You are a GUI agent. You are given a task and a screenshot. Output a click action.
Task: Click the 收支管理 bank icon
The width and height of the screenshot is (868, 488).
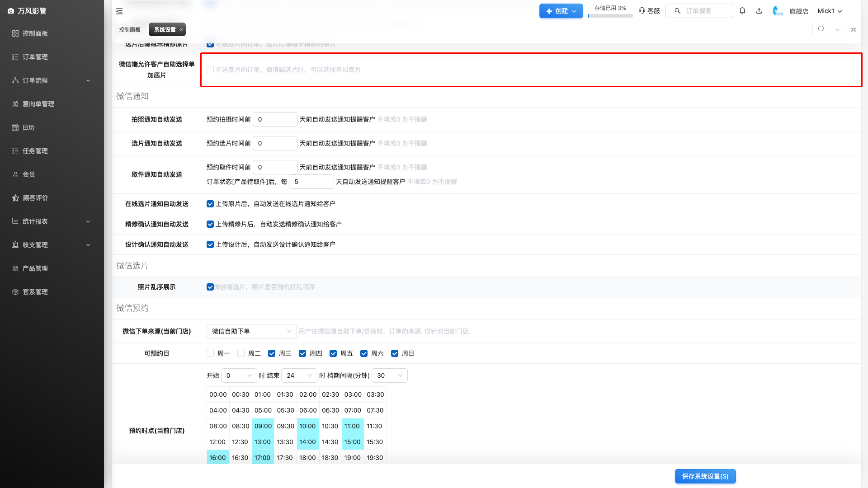click(x=15, y=245)
